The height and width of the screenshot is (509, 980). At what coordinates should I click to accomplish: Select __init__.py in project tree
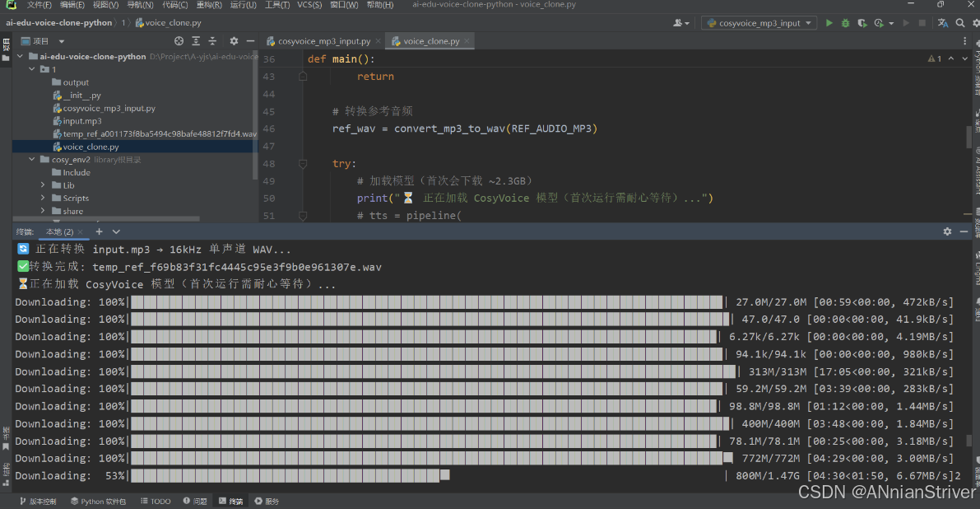(77, 95)
